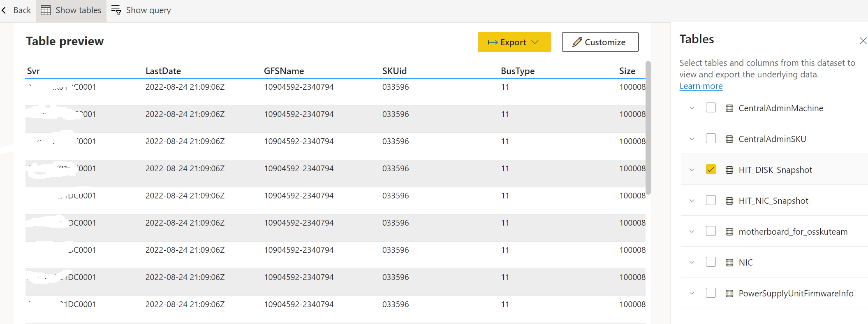Close the Tables panel
Image resolution: width=868 pixels, height=324 pixels.
[863, 41]
